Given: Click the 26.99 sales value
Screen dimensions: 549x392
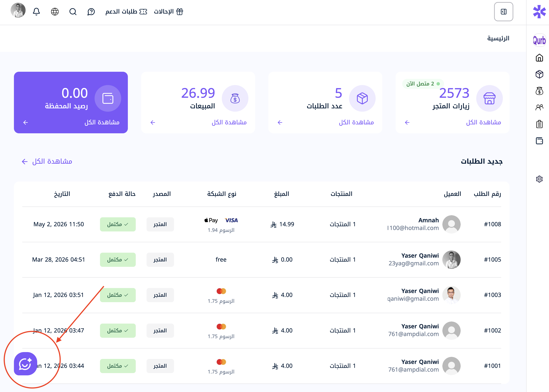Looking at the screenshot, I should click(x=198, y=93).
